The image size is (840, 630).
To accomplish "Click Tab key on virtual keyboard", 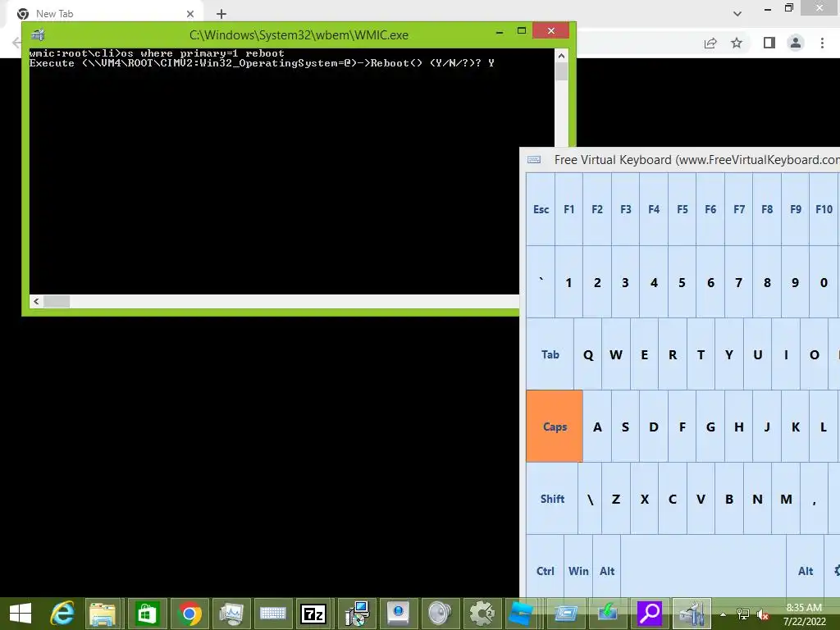I will click(550, 354).
